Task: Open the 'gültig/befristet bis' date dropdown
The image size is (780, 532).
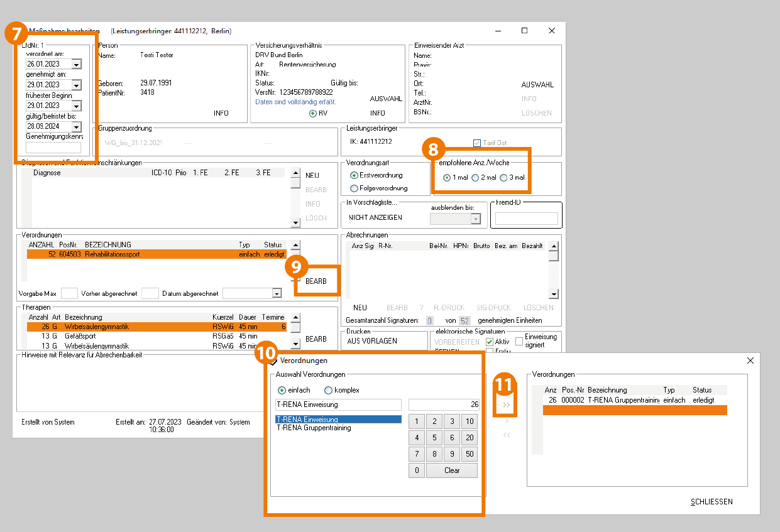Action: click(76, 126)
